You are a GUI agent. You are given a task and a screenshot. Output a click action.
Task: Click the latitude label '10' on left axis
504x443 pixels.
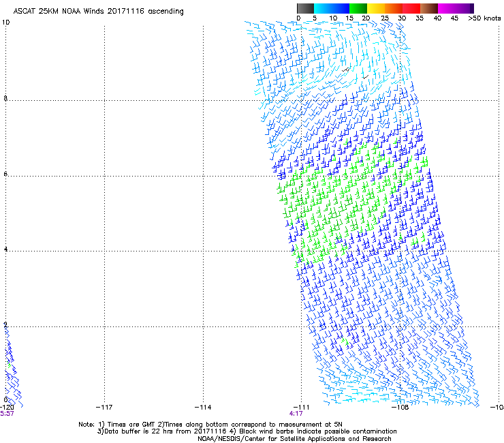5,22
